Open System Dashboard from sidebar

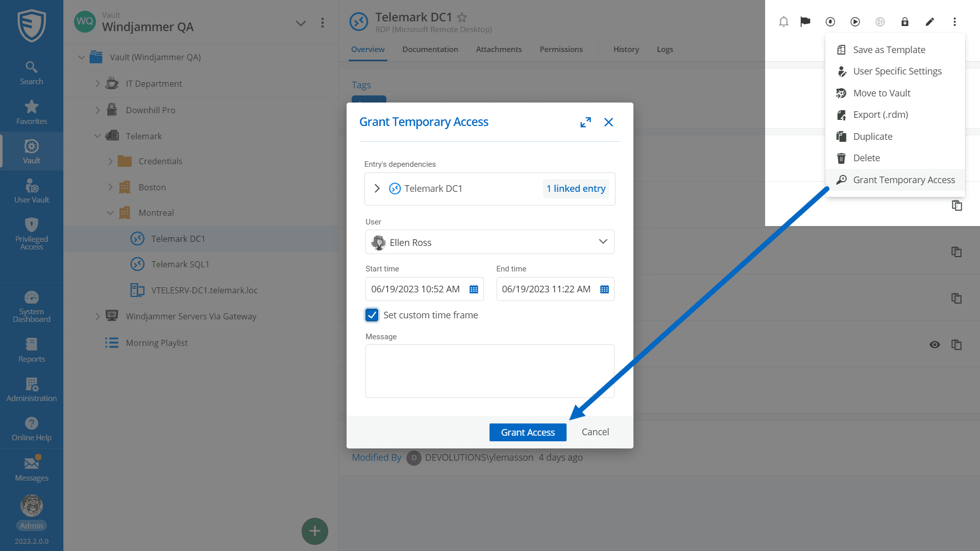coord(32,306)
